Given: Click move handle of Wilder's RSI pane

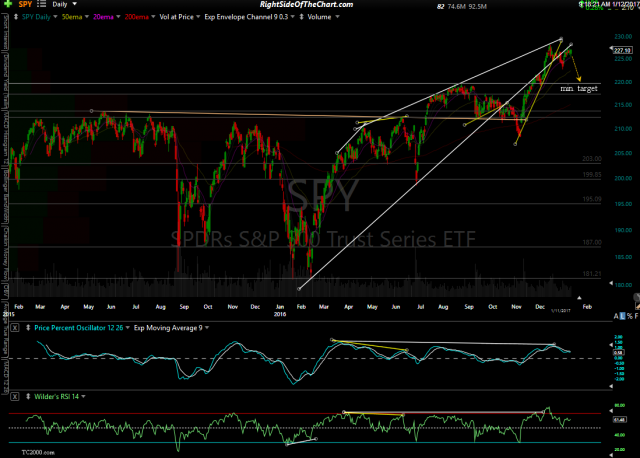Looking at the screenshot, I should point(28,396).
